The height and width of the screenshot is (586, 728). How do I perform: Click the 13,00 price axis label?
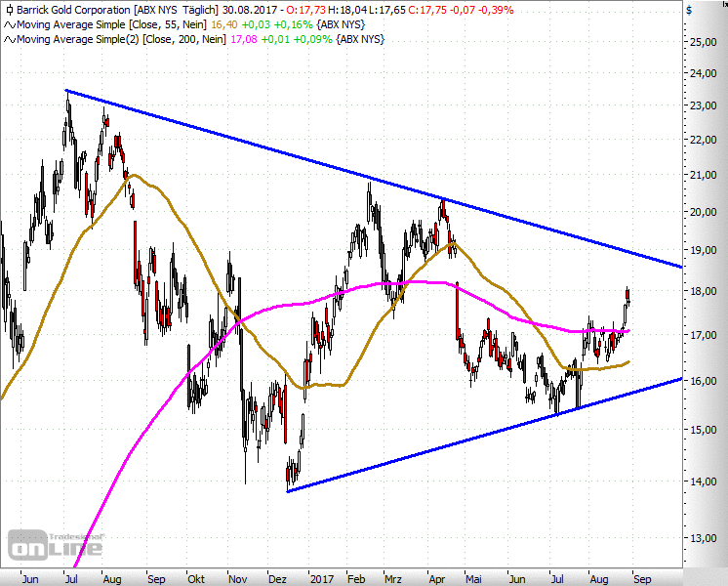point(704,538)
